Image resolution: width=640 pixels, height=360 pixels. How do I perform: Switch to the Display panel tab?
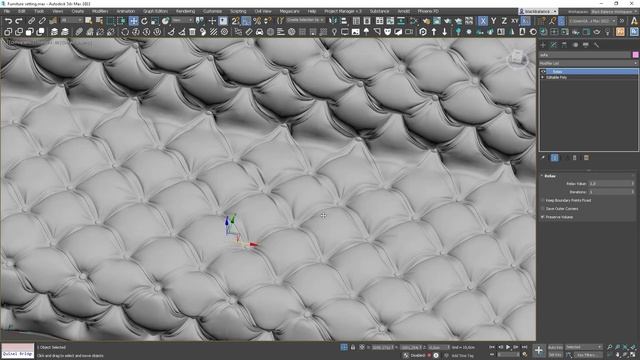point(586,45)
